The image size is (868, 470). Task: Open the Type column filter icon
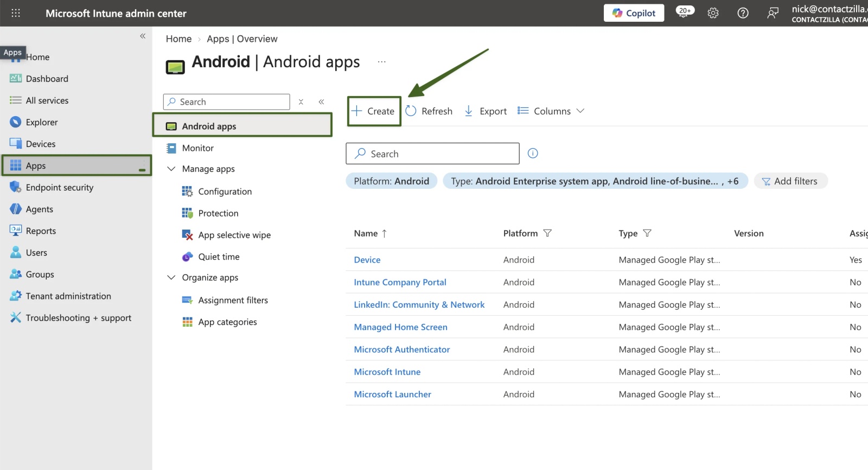(647, 233)
